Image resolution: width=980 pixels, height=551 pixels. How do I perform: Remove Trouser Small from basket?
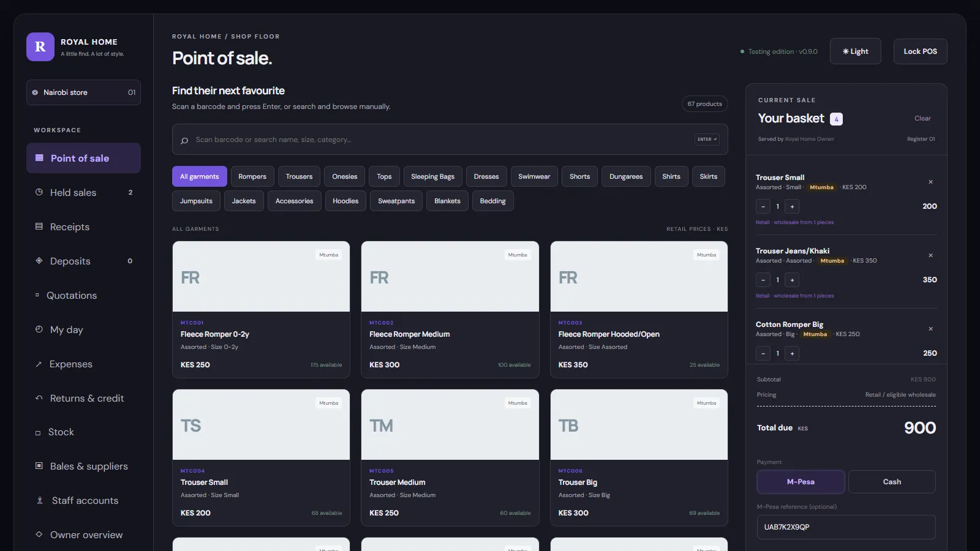930,182
